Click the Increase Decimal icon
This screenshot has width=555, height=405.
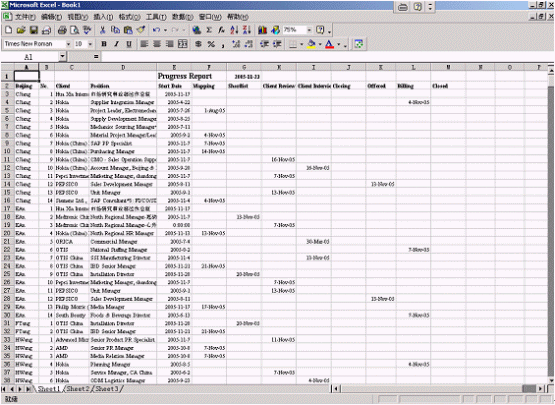(x=236, y=44)
